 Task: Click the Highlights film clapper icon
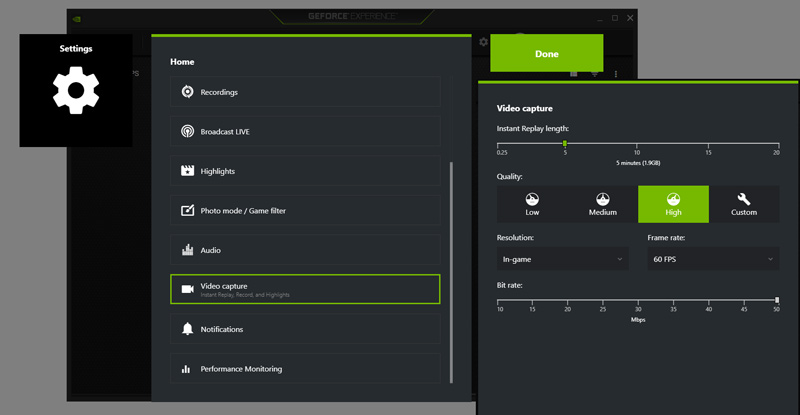coord(187,170)
